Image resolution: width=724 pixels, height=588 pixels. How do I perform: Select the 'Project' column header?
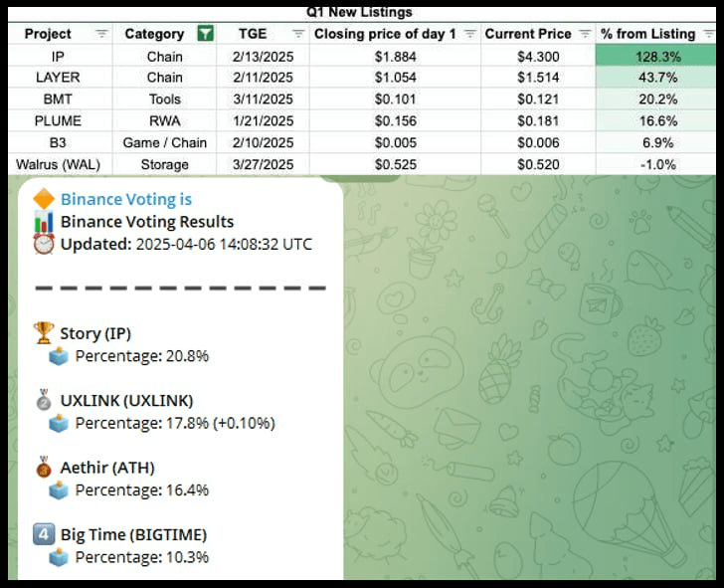click(x=48, y=34)
